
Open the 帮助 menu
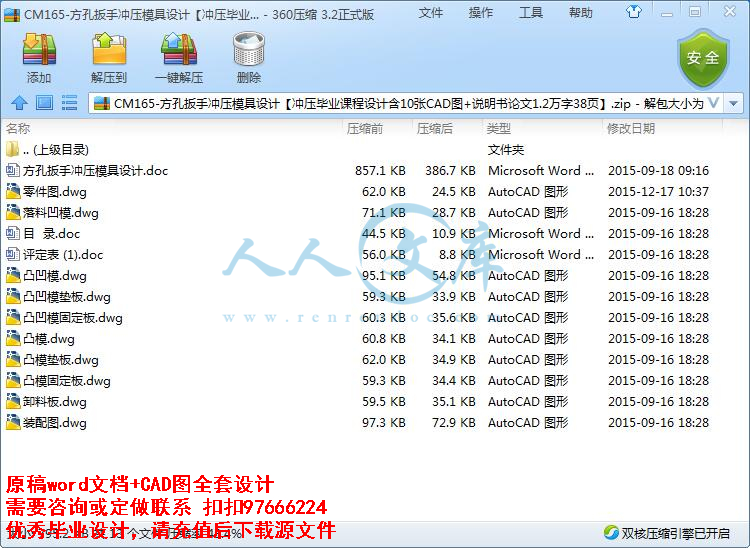pos(581,13)
